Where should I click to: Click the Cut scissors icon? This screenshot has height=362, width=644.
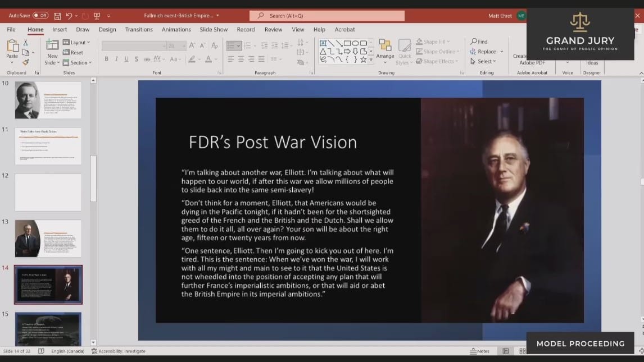click(26, 43)
